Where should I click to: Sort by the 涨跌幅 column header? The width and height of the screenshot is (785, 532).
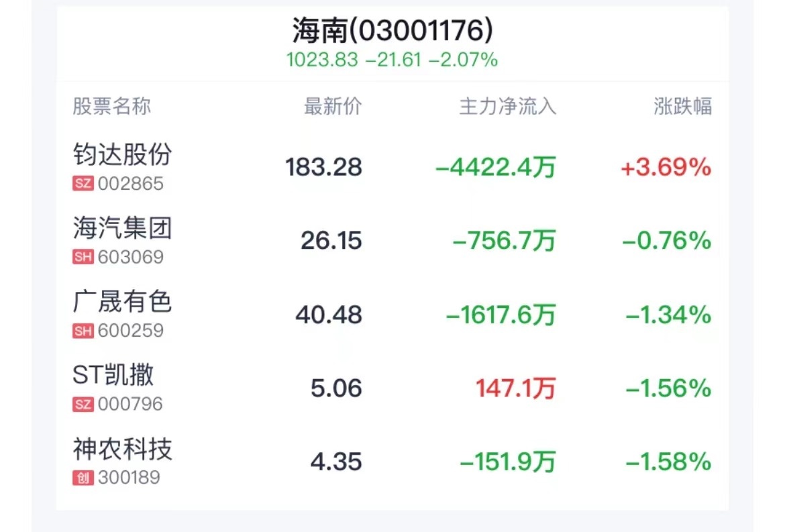coord(682,106)
